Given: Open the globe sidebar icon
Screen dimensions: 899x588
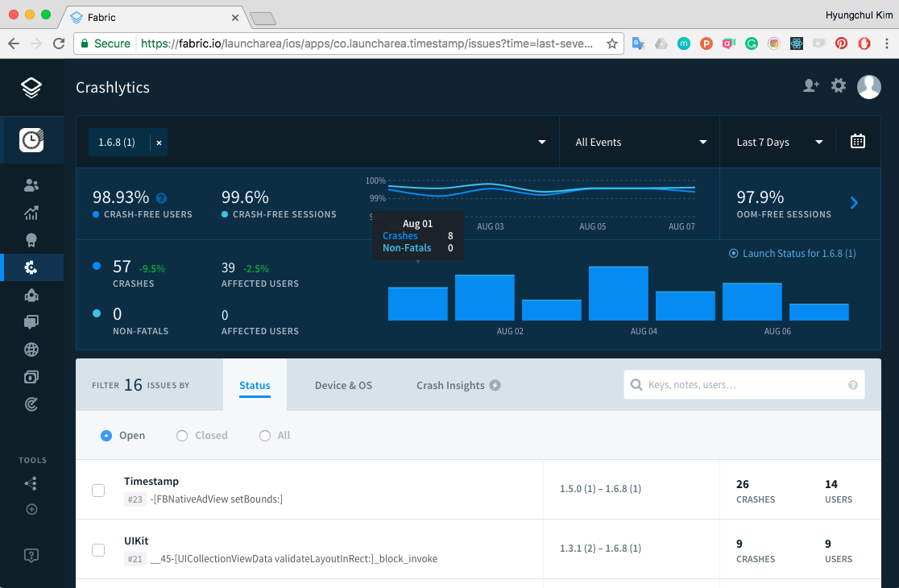Looking at the screenshot, I should pyautogui.click(x=31, y=350).
